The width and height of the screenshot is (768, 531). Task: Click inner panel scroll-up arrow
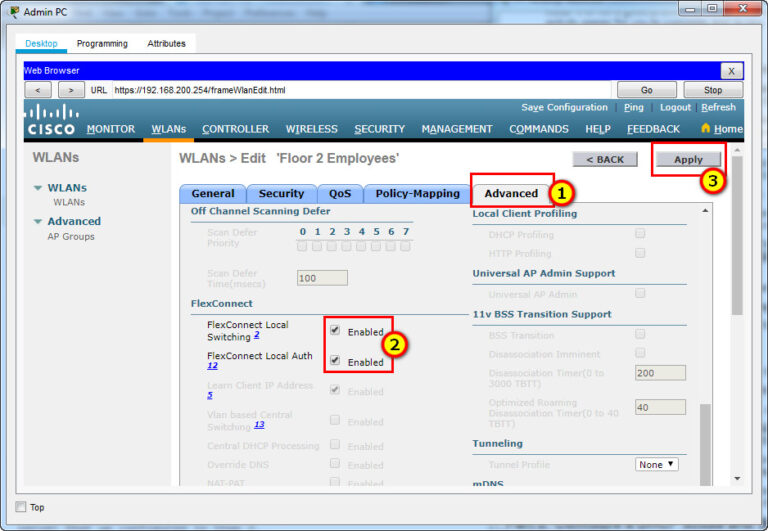pyautogui.click(x=705, y=211)
